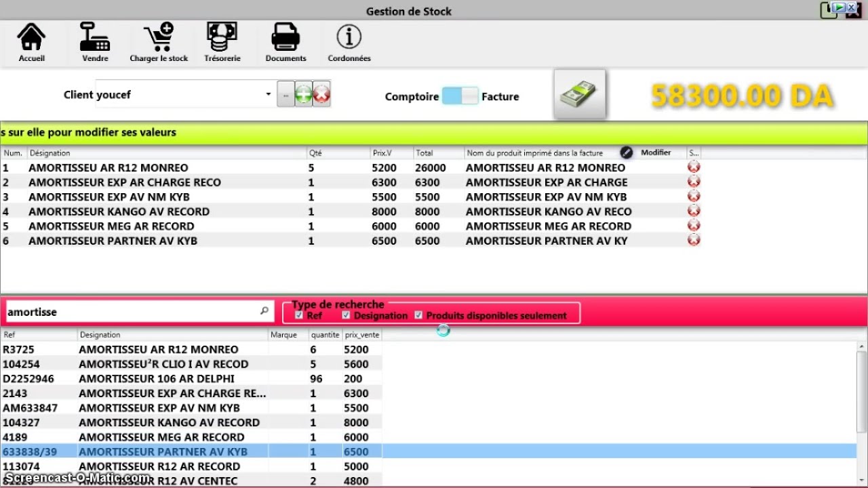
Task: Click the Ref column header in results
Action: pyautogui.click(x=39, y=335)
